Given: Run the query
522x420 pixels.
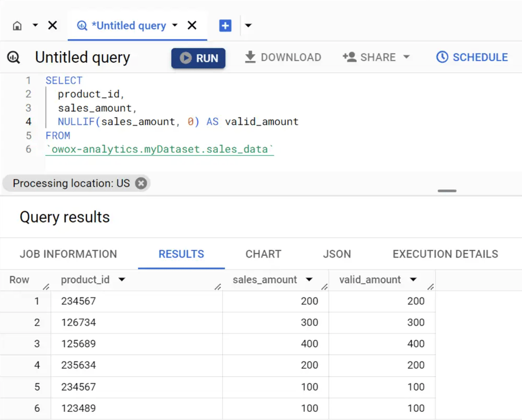Looking at the screenshot, I should [x=199, y=58].
